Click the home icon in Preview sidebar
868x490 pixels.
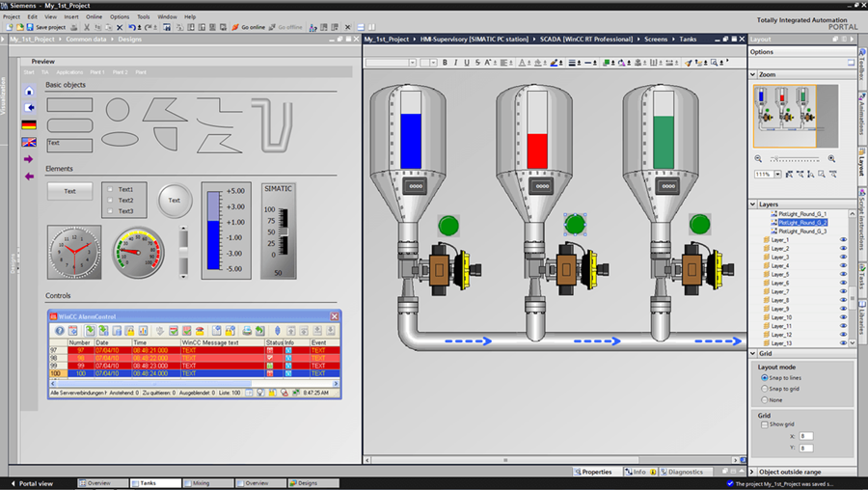(29, 91)
